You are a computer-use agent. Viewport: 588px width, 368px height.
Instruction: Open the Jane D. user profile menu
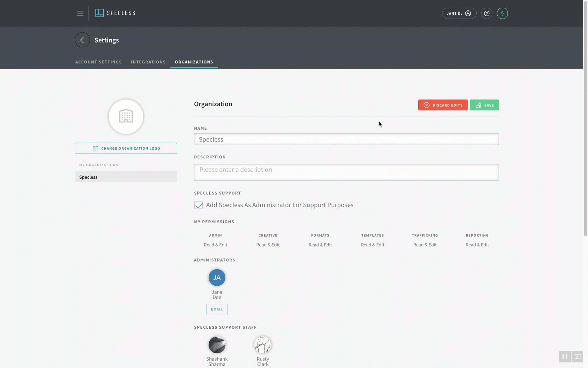459,13
